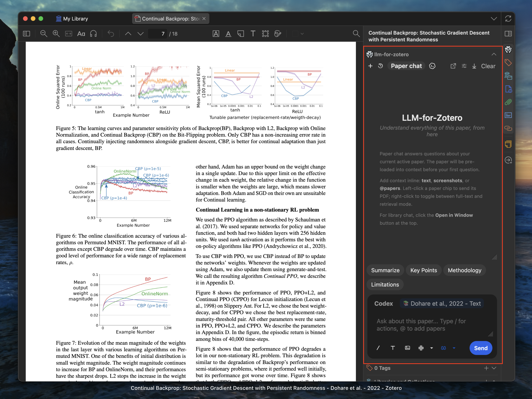Start a new chat with the plus icon
The height and width of the screenshot is (399, 532).
(x=370, y=66)
